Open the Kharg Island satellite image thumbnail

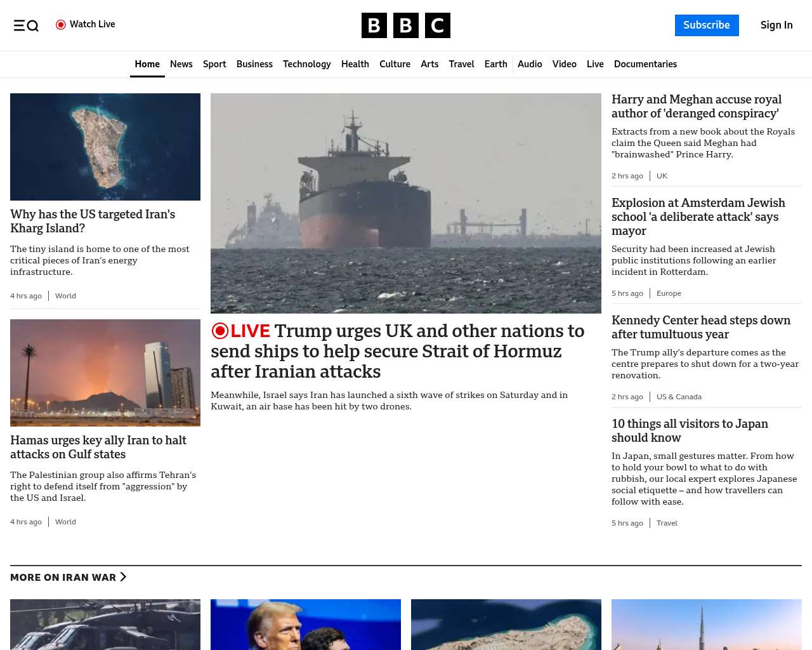[105, 147]
